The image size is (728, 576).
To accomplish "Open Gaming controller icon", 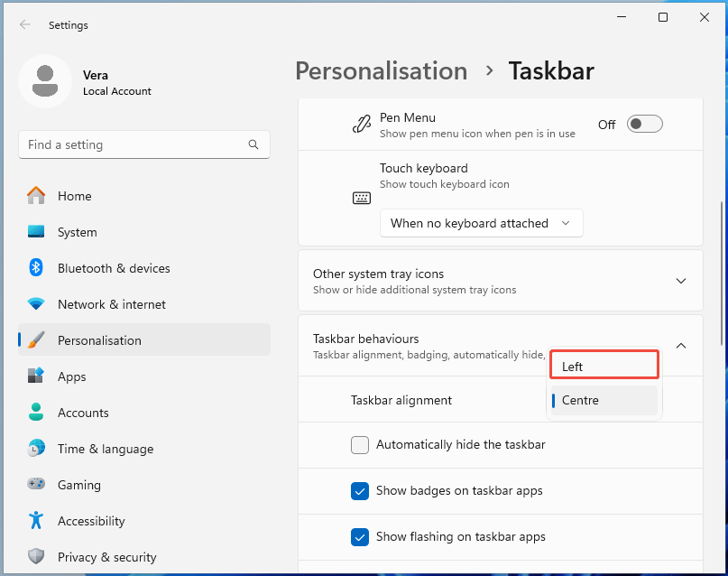I will 36,485.
